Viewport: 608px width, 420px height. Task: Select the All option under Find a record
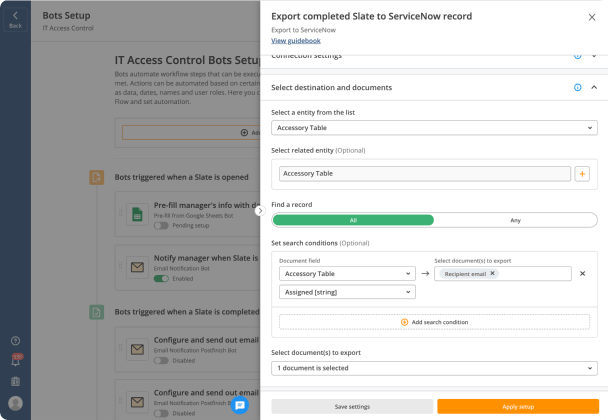click(353, 220)
